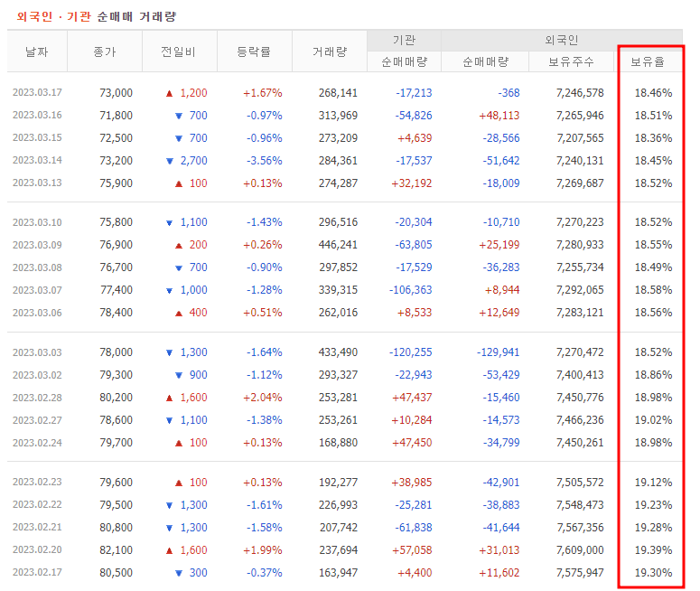
Task: Click the closing price 71,800
Action: 117,116
